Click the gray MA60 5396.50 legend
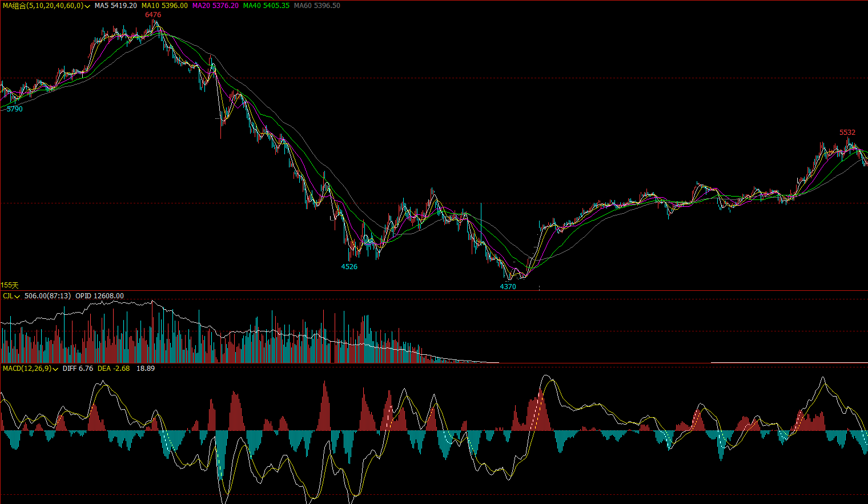This screenshot has width=868, height=504. pyautogui.click(x=317, y=6)
